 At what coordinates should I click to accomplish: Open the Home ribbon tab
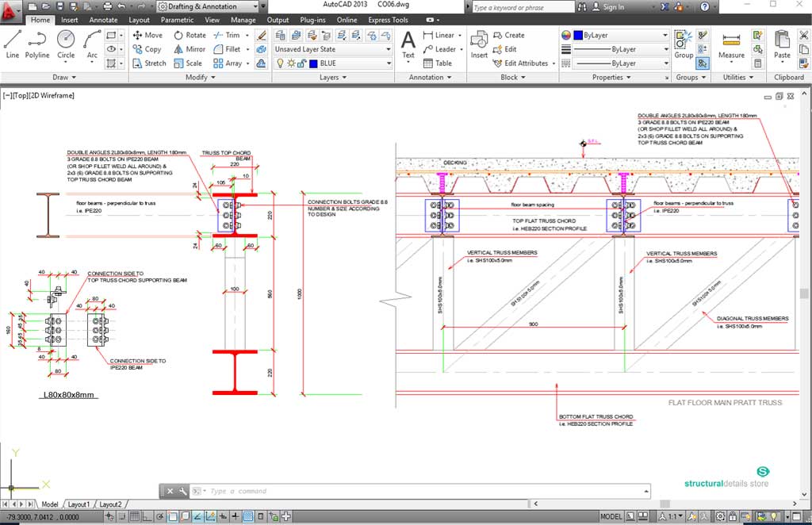pos(40,20)
